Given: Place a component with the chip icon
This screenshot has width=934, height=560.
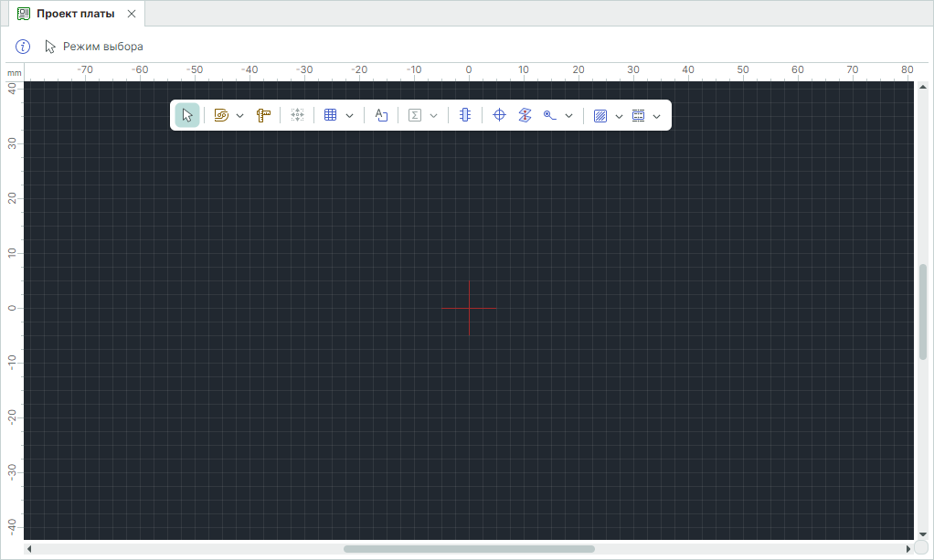Looking at the screenshot, I should tap(465, 115).
